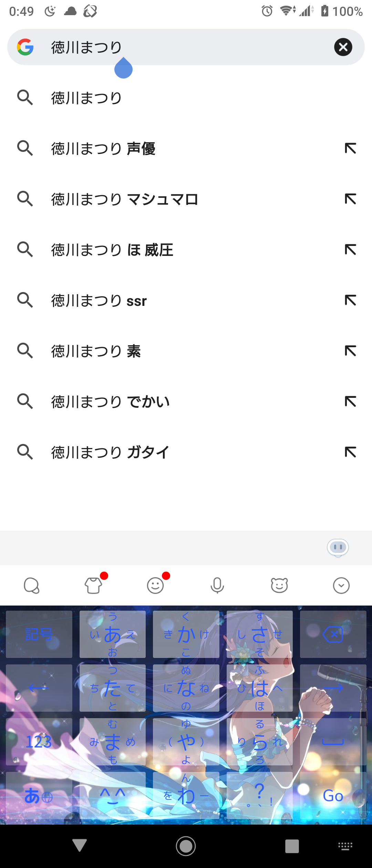Clear the search text with the X button
Image resolution: width=372 pixels, height=868 pixels.
(x=343, y=47)
